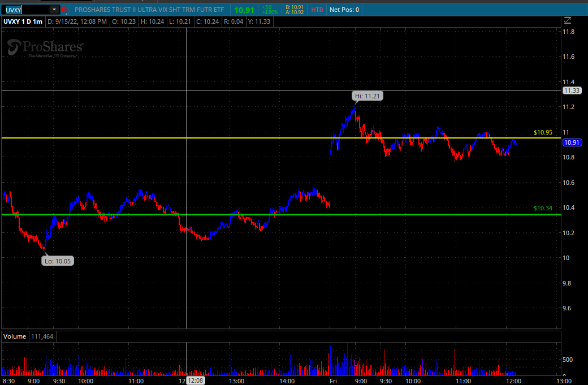Image resolution: width=588 pixels, height=385 pixels.
Task: Click the 11.8 price axis label
Action: pyautogui.click(x=569, y=32)
